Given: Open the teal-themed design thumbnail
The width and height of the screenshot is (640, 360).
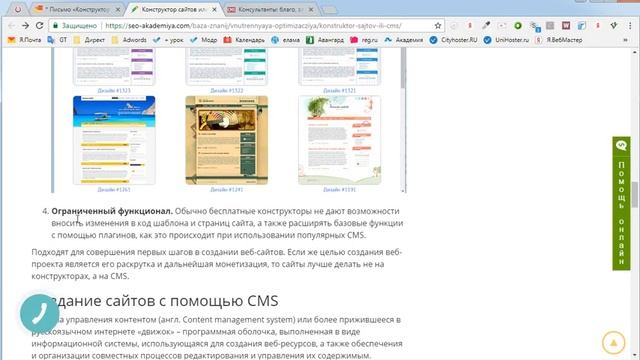Looking at the screenshot, I should [x=227, y=67].
